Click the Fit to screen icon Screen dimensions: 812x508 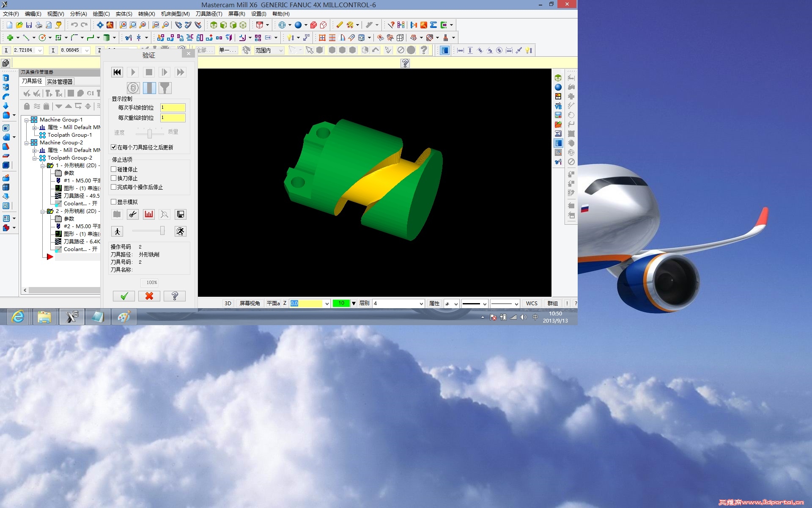(100, 25)
